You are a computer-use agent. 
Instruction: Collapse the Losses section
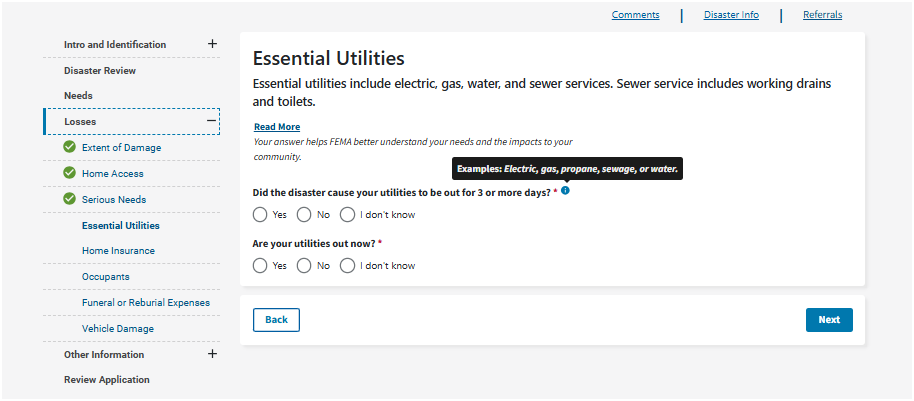click(212, 121)
